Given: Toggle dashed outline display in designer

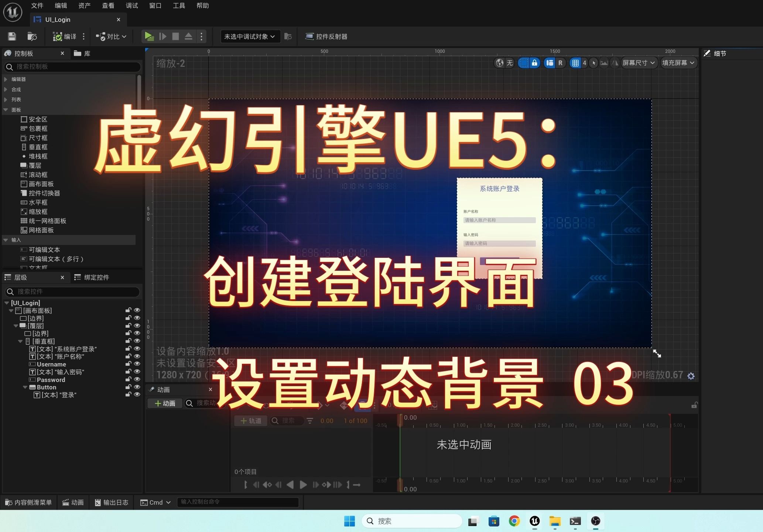Looking at the screenshot, I should click(524, 63).
